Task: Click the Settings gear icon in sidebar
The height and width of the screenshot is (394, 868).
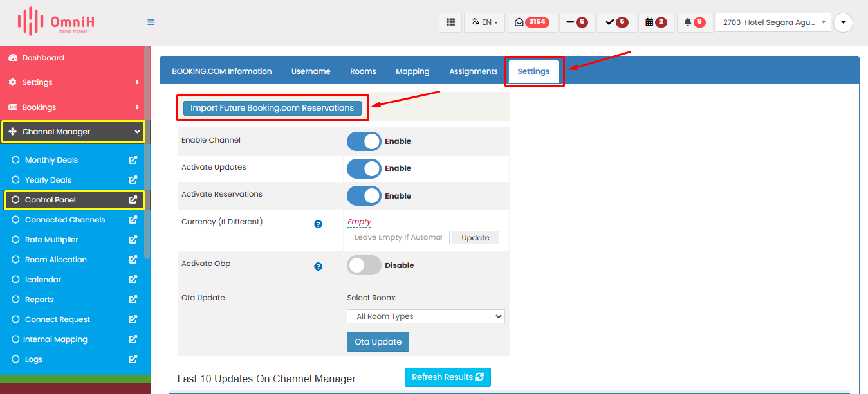Action: coord(13,82)
